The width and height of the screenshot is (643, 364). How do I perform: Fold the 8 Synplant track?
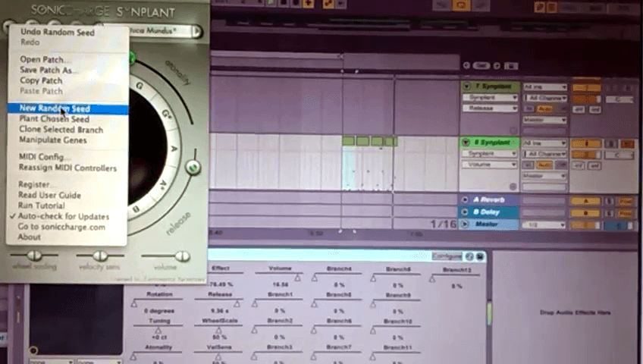(466, 143)
